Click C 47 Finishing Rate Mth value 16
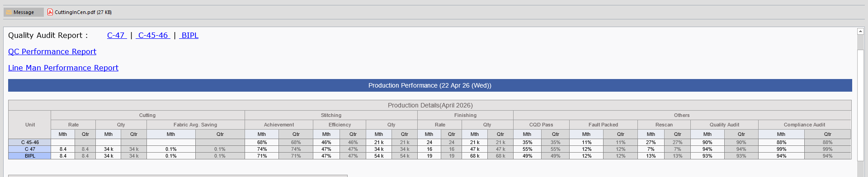Image resolution: width=868 pixels, height=177 pixels. click(x=429, y=149)
